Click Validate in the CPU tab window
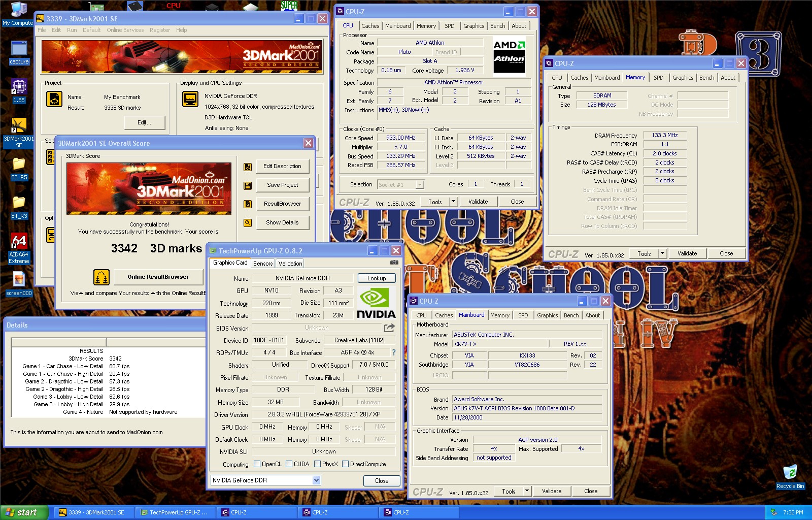Image resolution: width=812 pixels, height=520 pixels. click(x=478, y=202)
